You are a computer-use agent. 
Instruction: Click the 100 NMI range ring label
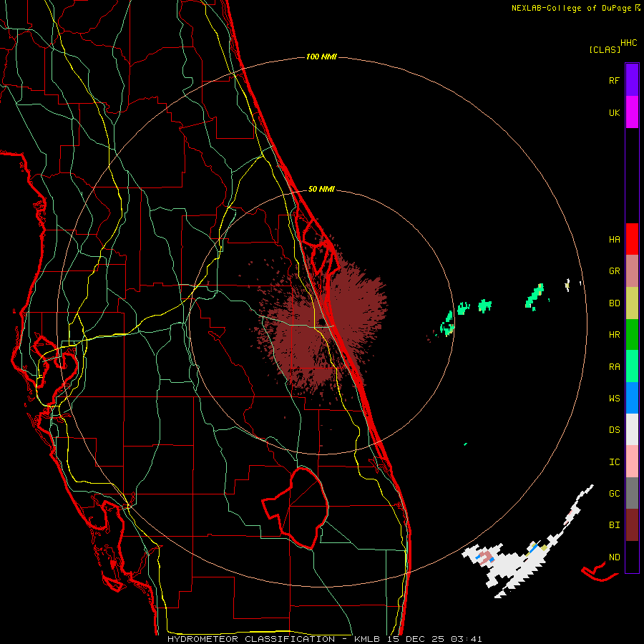pyautogui.click(x=321, y=57)
